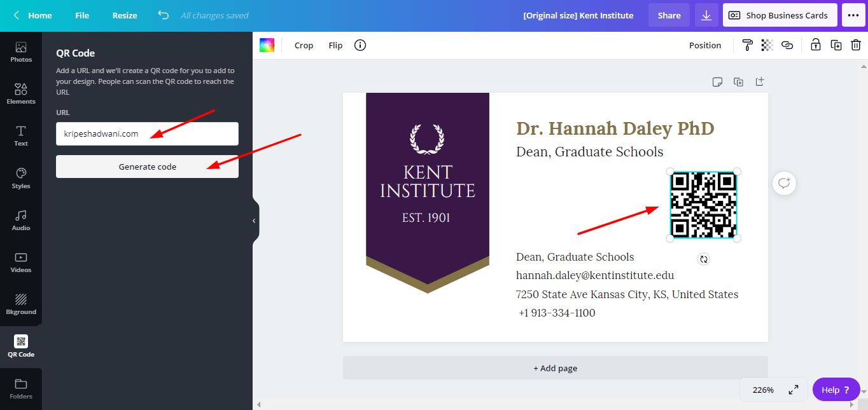Open the File menu

click(x=82, y=15)
